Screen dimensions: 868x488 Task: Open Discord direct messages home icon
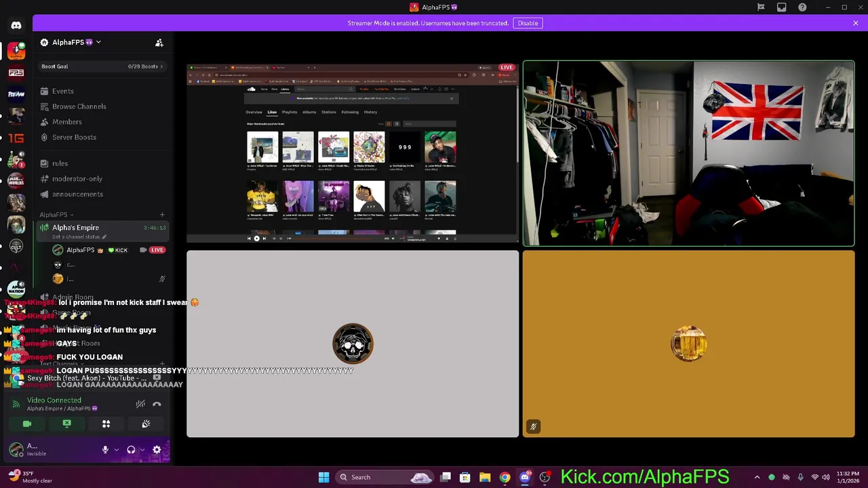tap(16, 25)
